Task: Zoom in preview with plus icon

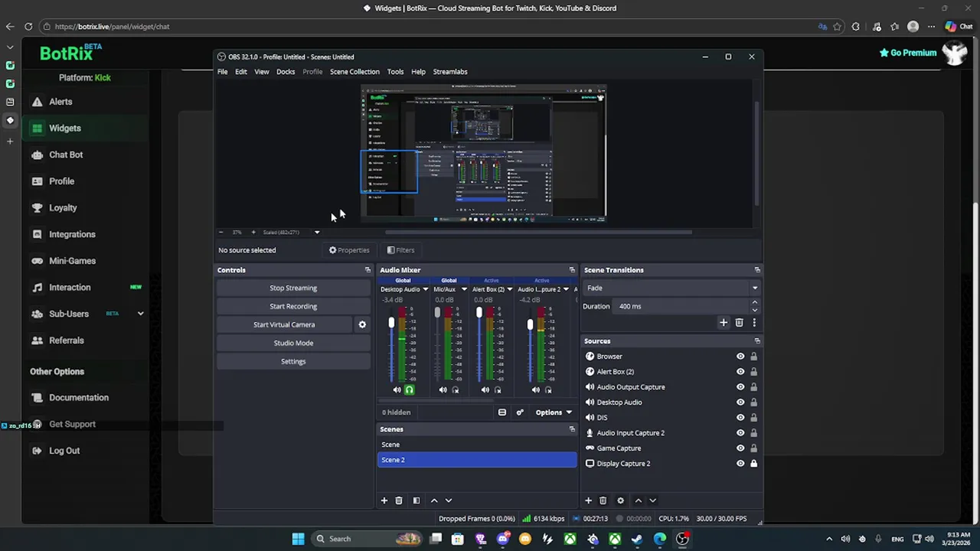Action: tap(253, 232)
